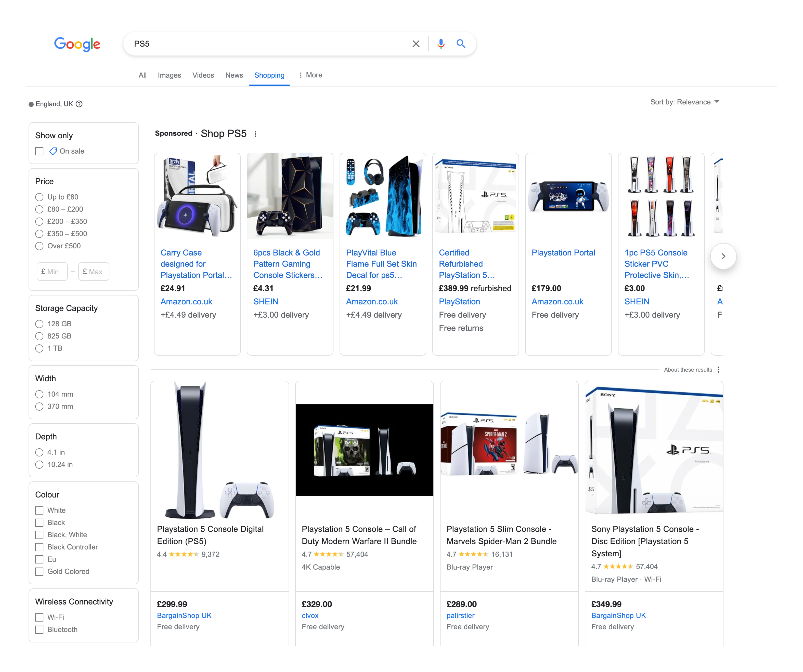This screenshot has height=672, width=803.
Task: Clear the search box with X icon
Action: (416, 44)
